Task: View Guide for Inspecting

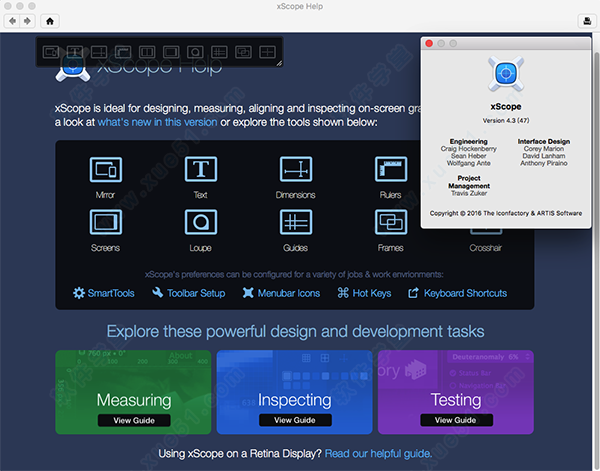Action: [x=295, y=420]
